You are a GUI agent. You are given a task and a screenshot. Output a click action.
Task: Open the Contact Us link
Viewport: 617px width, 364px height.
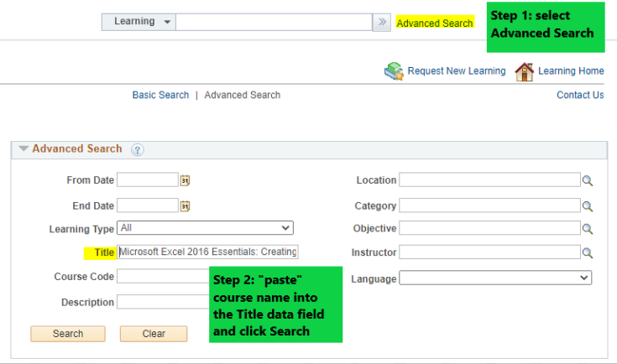tap(580, 95)
